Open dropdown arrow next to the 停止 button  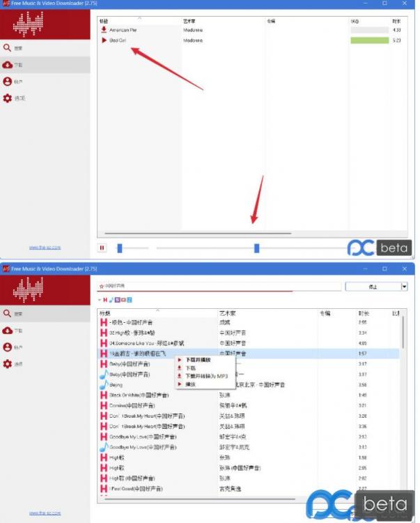click(x=404, y=287)
